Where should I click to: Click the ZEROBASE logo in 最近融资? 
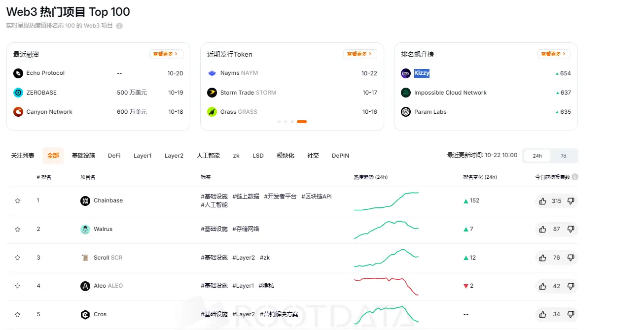pyautogui.click(x=17, y=92)
